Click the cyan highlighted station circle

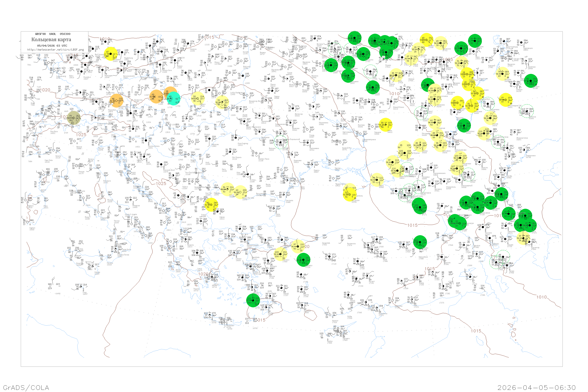(173, 98)
